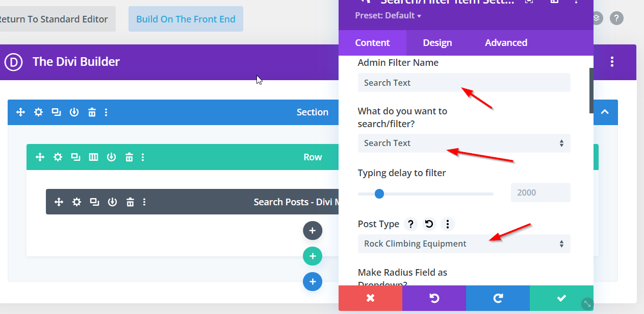Delete the Row using trash icon

pyautogui.click(x=130, y=157)
